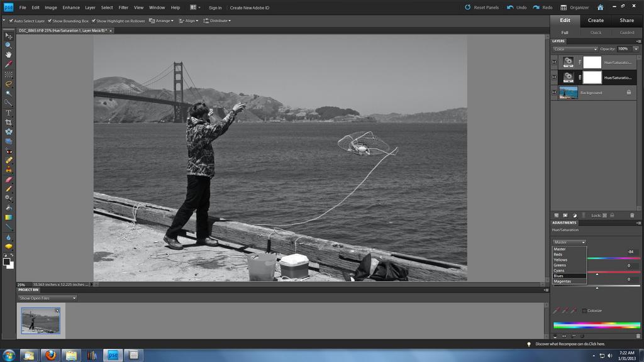The image size is (644, 362).
Task: Uncheck Auto Select Layer checkbox
Action: pos(11,21)
